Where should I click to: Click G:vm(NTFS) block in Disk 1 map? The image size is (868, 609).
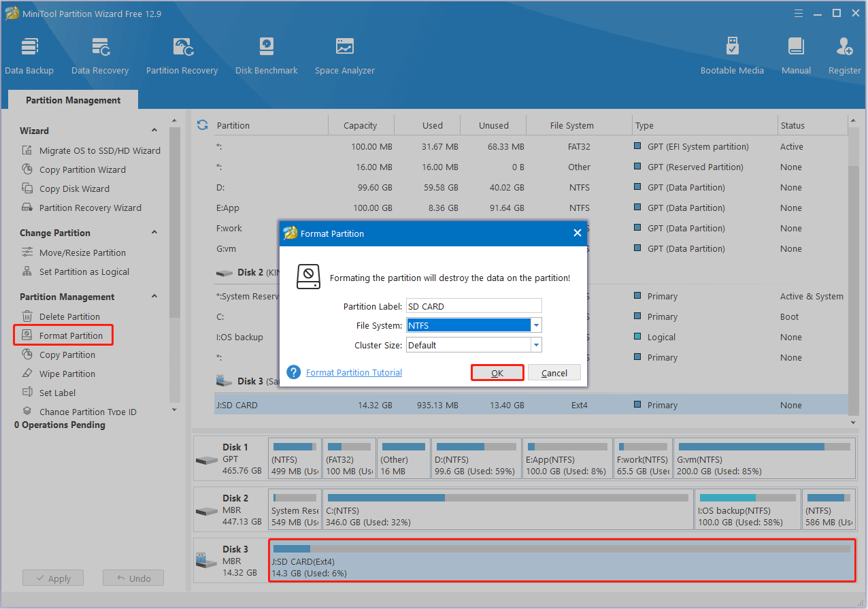coord(764,459)
